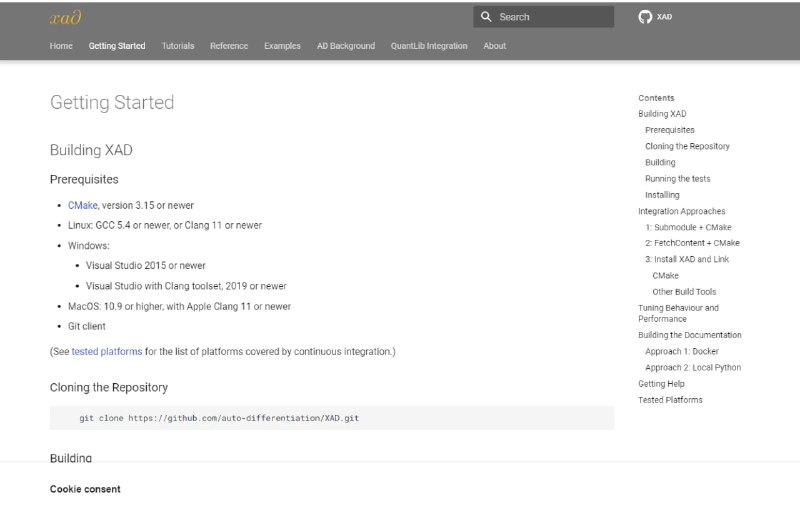Go to the Examples tab
Viewport: 800px width, 510px height.
click(282, 46)
